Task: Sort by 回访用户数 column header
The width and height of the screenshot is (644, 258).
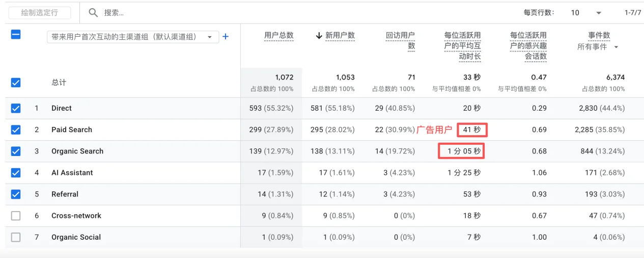Action: [400, 41]
